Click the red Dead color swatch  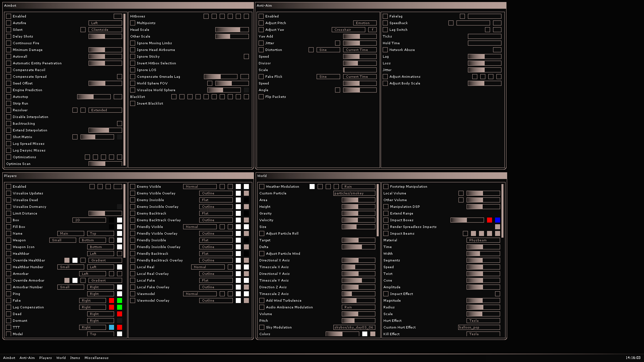tap(119, 314)
